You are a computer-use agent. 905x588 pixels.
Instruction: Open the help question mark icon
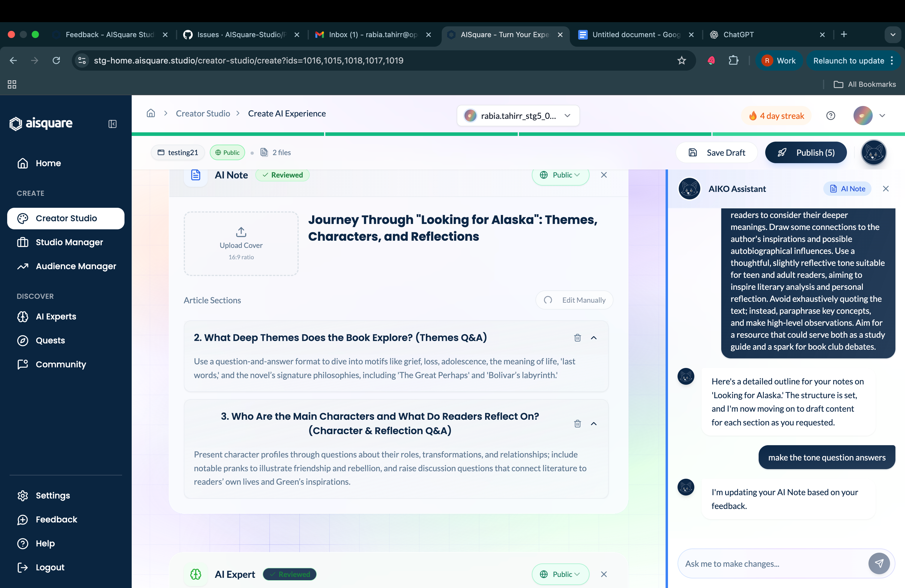pos(830,116)
